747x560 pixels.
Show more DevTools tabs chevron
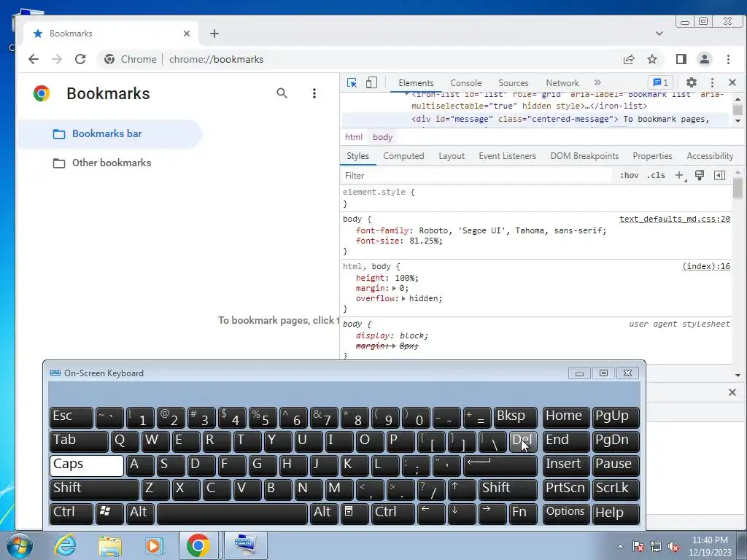[x=597, y=82]
